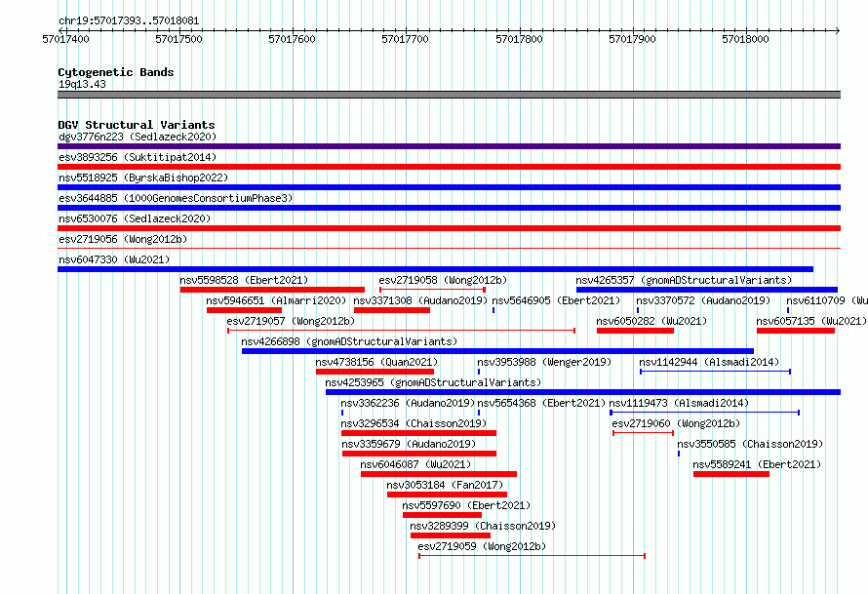
Task: Click nsv1119473 (Alsmadi2014) label
Action: [679, 403]
